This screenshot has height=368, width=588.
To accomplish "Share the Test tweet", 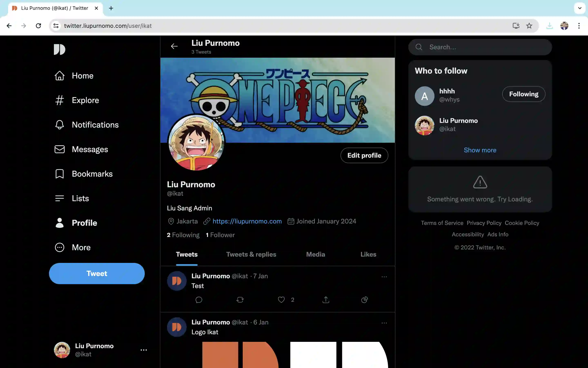I will point(326,300).
